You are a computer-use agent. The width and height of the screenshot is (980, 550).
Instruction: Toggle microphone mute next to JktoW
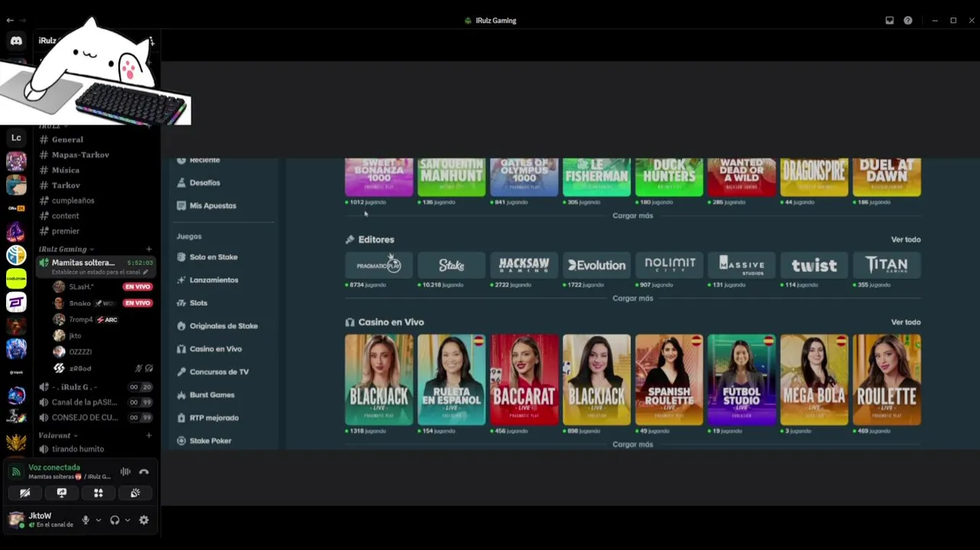pyautogui.click(x=86, y=520)
